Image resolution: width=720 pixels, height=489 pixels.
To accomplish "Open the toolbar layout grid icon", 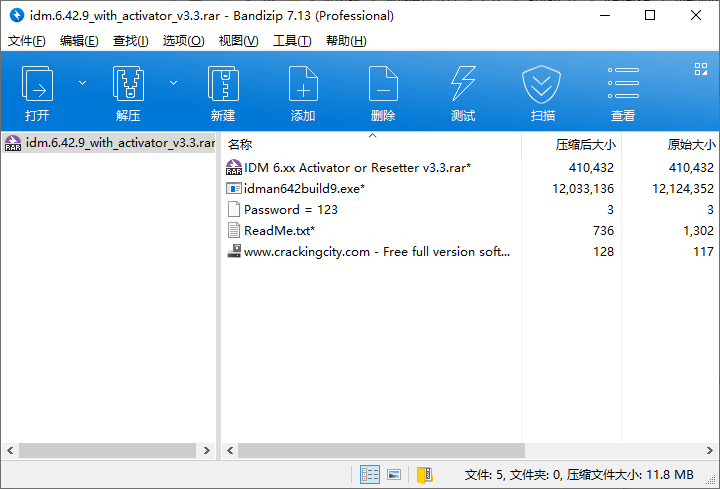I will click(x=701, y=69).
